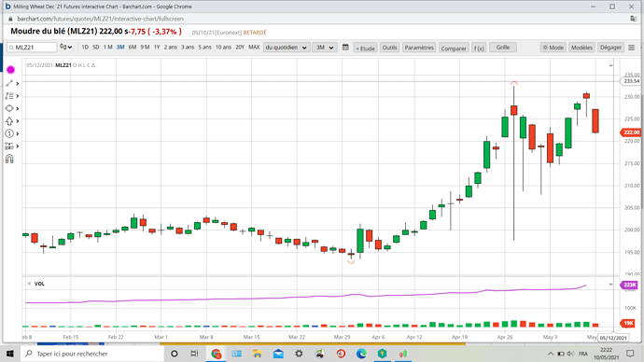Open Task View icon
644x362 pixels.
195,354
